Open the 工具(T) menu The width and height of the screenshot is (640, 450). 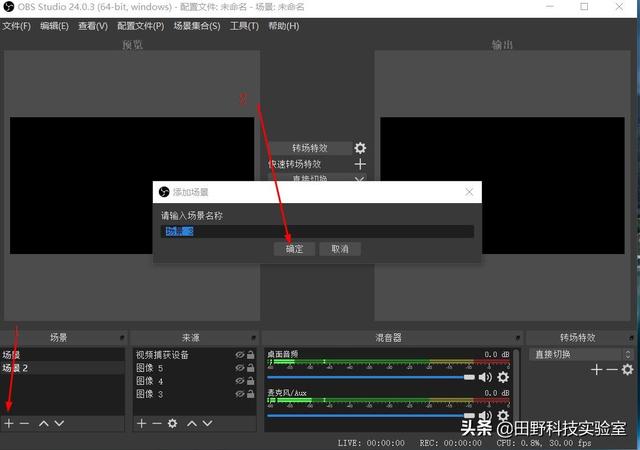[x=244, y=26]
